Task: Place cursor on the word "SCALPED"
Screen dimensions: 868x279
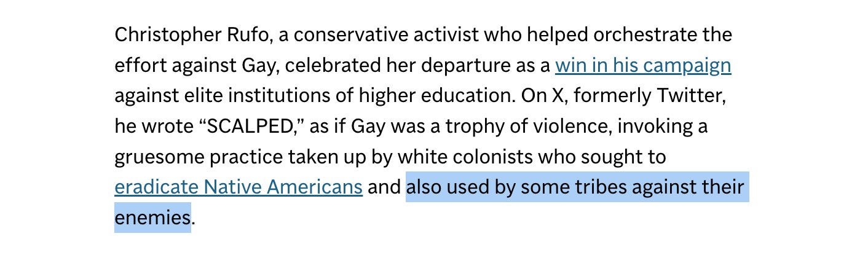Action: (x=251, y=127)
